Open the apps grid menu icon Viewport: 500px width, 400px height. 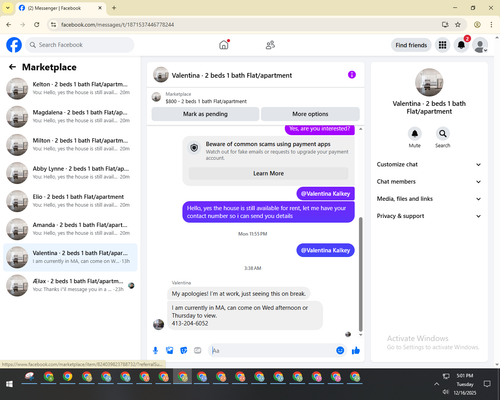coord(442,45)
